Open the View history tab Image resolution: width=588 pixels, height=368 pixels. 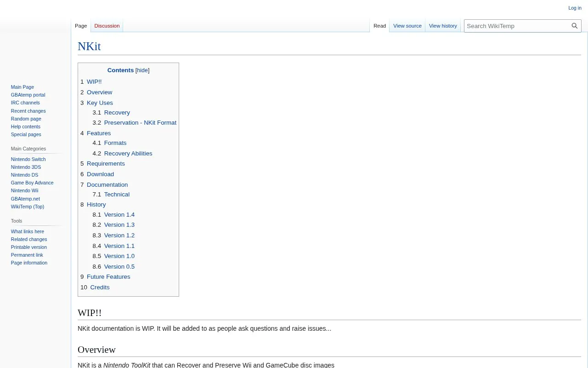coord(443,26)
